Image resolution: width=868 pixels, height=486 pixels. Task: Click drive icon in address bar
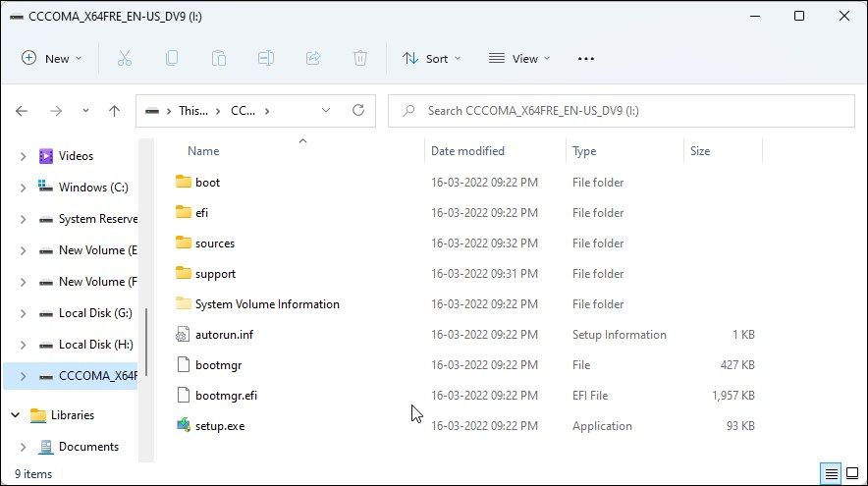(x=152, y=111)
